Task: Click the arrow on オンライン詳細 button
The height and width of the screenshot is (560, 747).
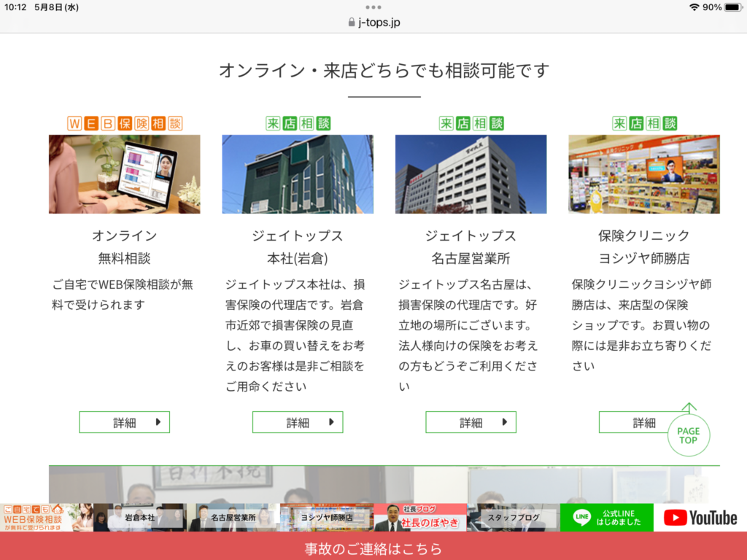Action: tap(158, 422)
